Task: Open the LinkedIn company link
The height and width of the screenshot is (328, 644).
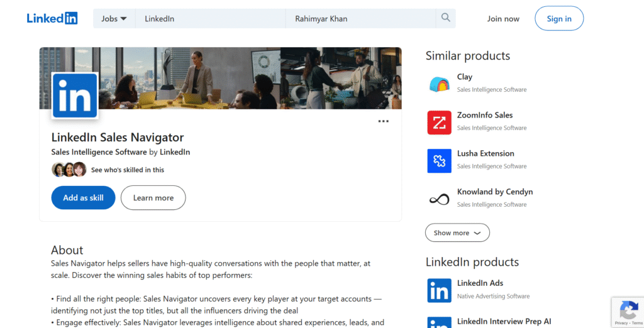Action: (175, 152)
